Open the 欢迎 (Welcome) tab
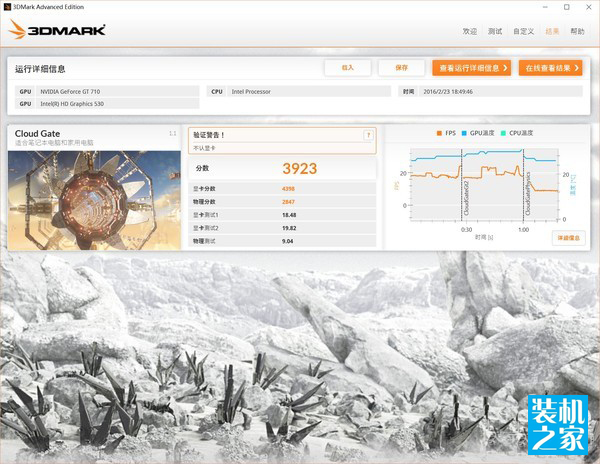Screen dimensions: 600x464 pos(470,31)
